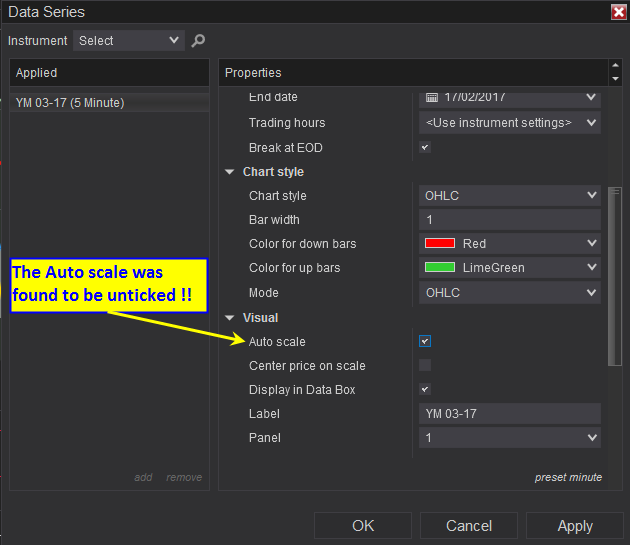This screenshot has width=630, height=545.
Task: Click the Cancel button
Action: [469, 525]
